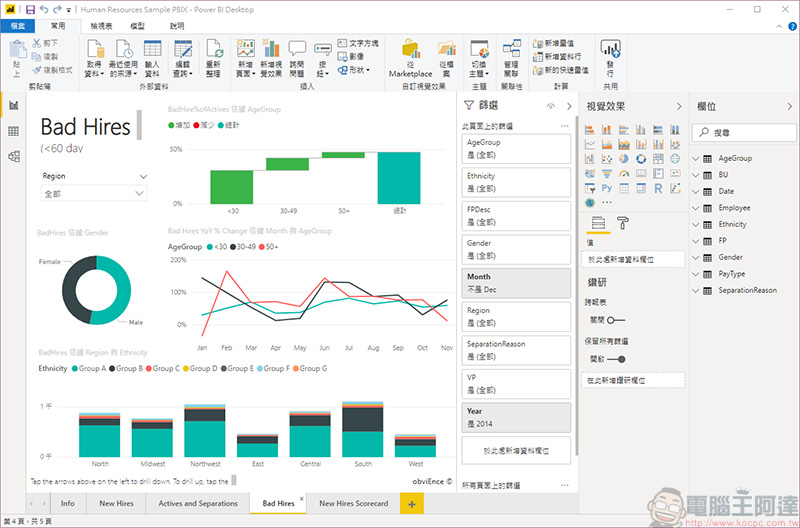Select the Map globe visual icon
This screenshot has height=528, width=800.
[x=675, y=159]
